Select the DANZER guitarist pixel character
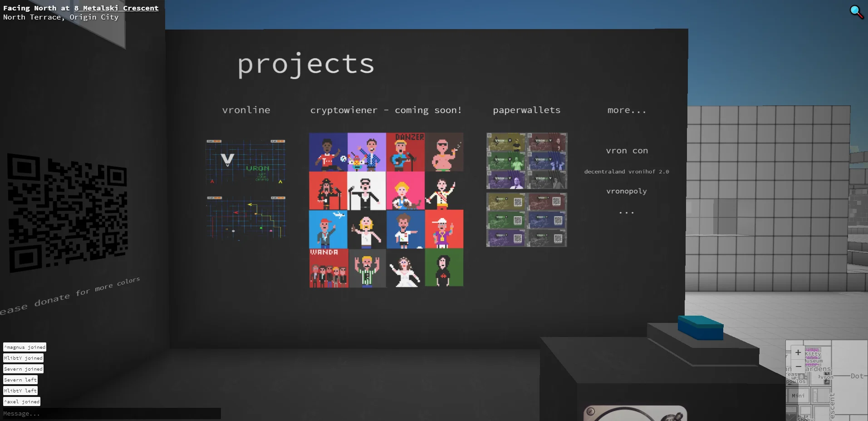 (406, 152)
